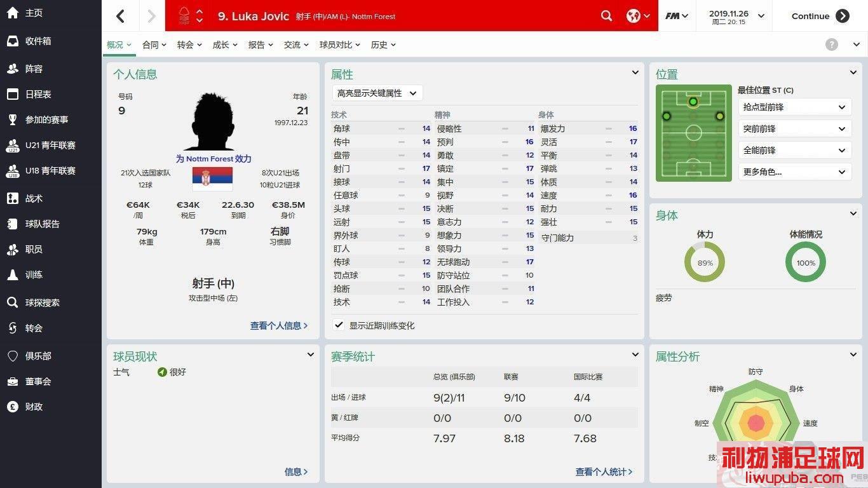Image resolution: width=868 pixels, height=488 pixels.
Task: Click the 俱乐部 shield icon
Action: tap(13, 356)
